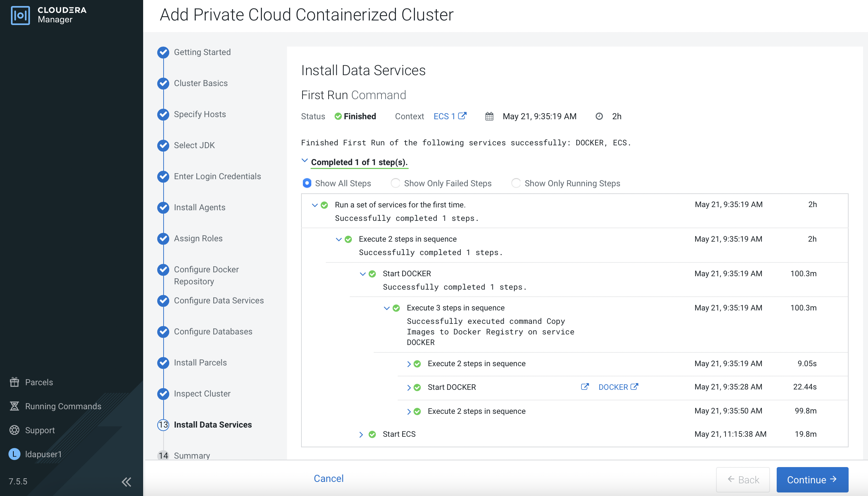Open the Summary wizard step

[191, 455]
